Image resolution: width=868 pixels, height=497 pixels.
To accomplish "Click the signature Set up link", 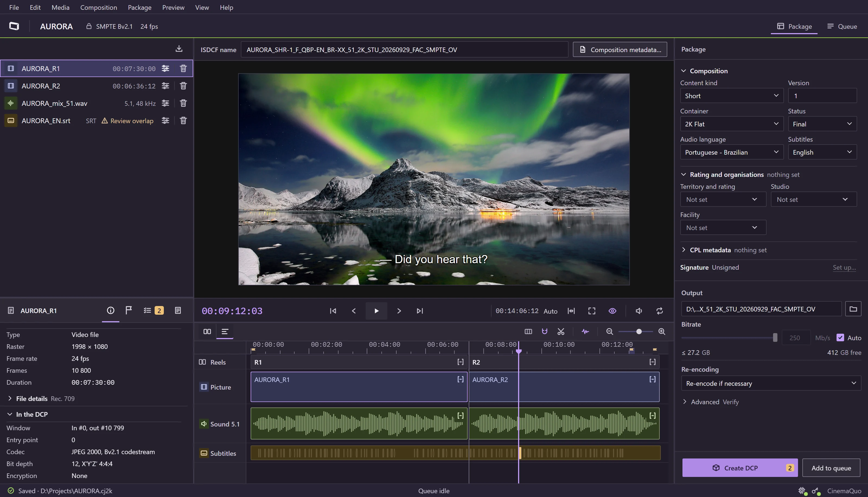I will tap(844, 267).
